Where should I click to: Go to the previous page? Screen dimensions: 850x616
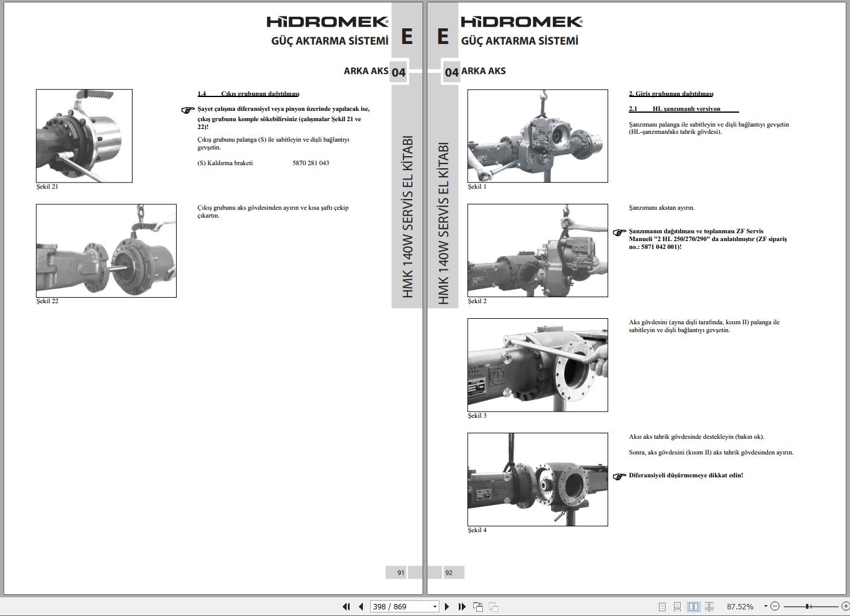(361, 606)
